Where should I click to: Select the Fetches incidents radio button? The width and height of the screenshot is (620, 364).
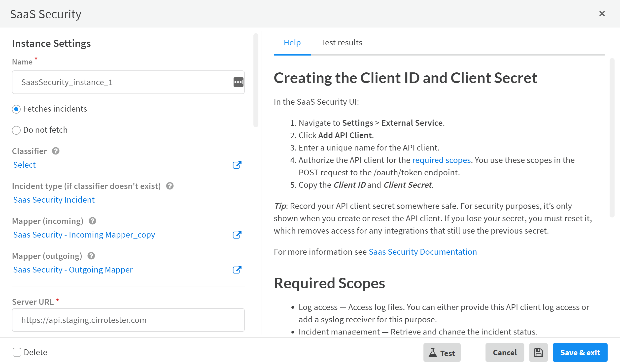pos(16,109)
